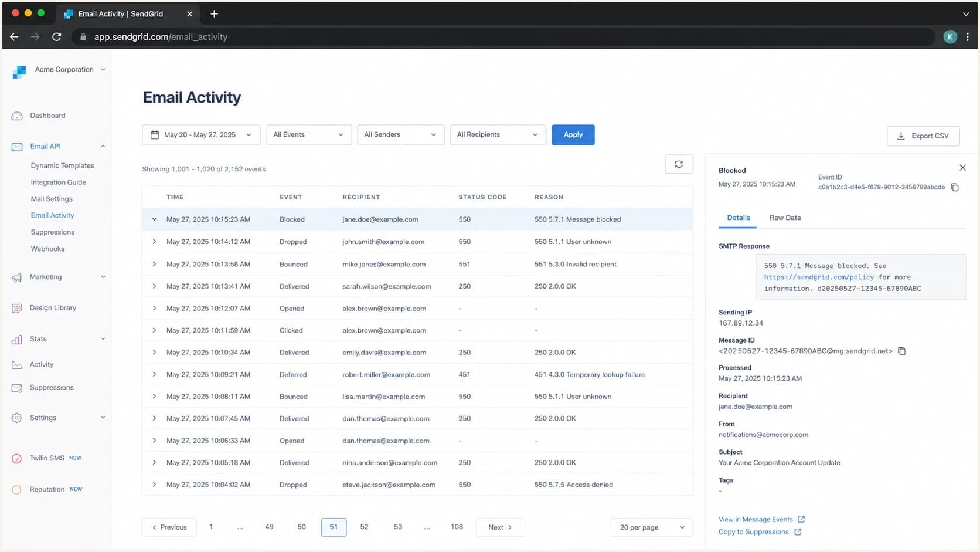Screen dimensions: 980x552
Task: Expand the robert.miller@example.com Deferred row
Action: pos(154,374)
